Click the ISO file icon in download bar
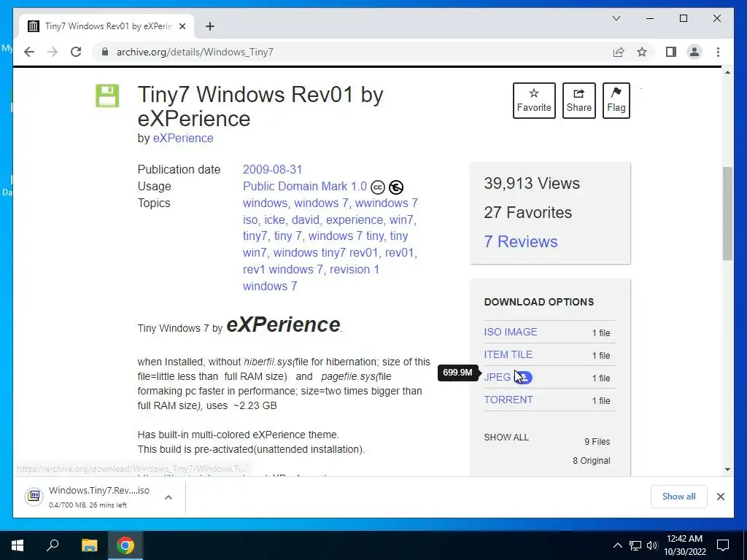 [34, 497]
